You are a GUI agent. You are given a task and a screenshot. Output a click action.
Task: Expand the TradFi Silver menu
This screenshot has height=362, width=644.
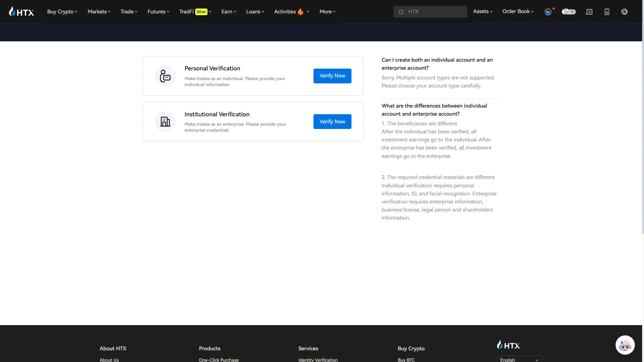[195, 12]
